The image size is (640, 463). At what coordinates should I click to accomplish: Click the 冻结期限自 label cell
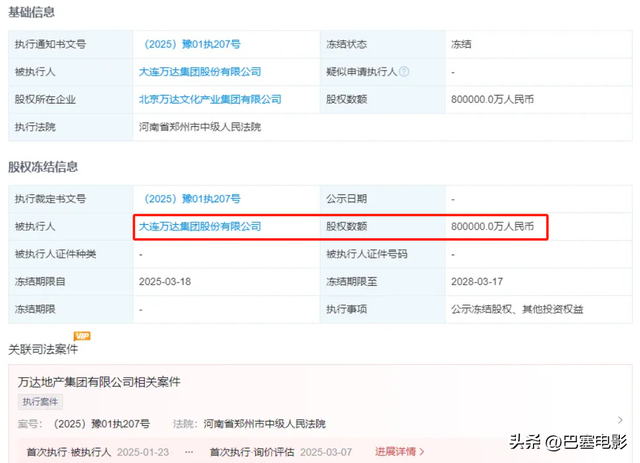click(71, 282)
